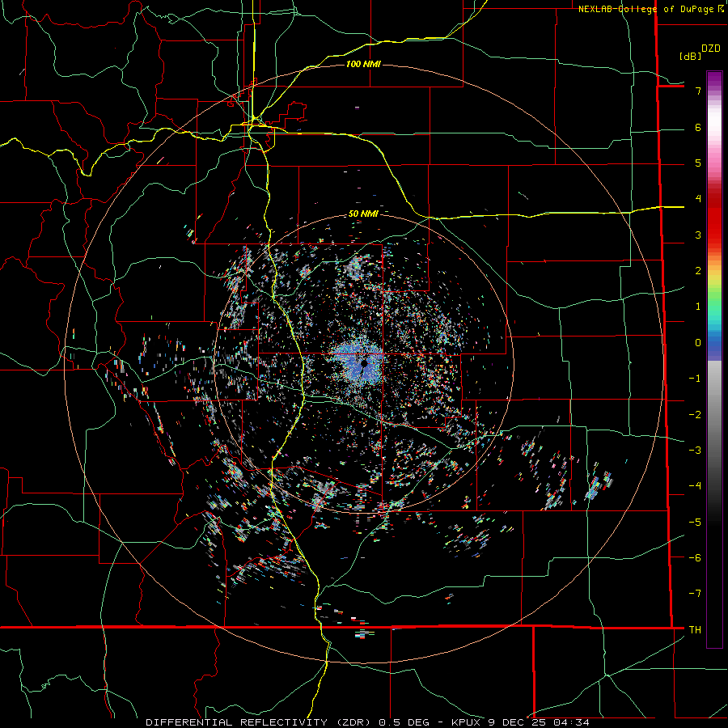Image resolution: width=728 pixels, height=728 pixels.
Task: Click the ZDR color scale bar
Action: [x=714, y=359]
